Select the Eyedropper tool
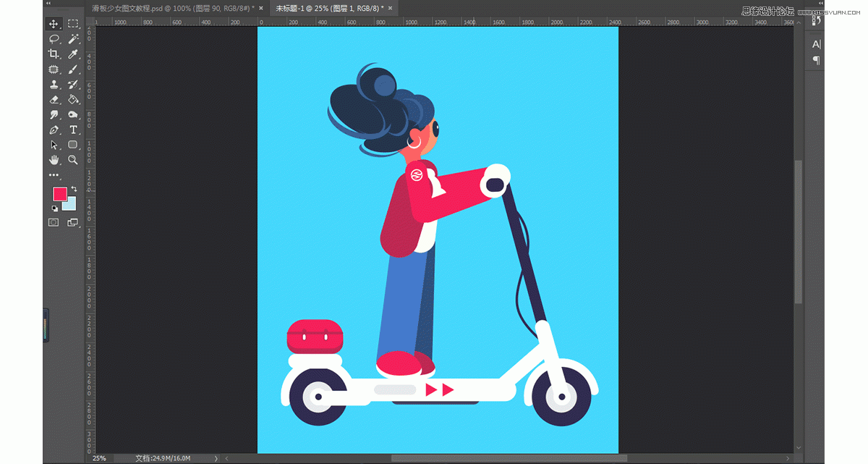This screenshot has height=464, width=868. [73, 54]
